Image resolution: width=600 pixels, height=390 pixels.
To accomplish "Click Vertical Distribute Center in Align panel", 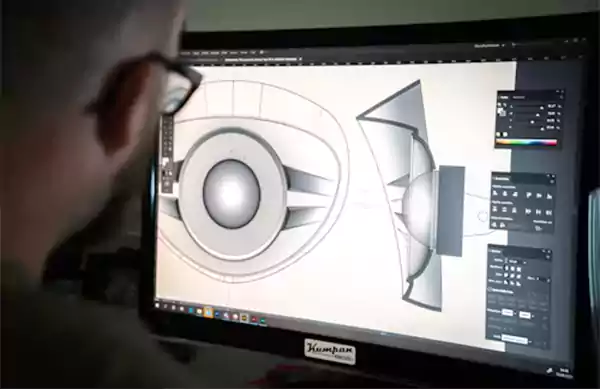I will [504, 210].
